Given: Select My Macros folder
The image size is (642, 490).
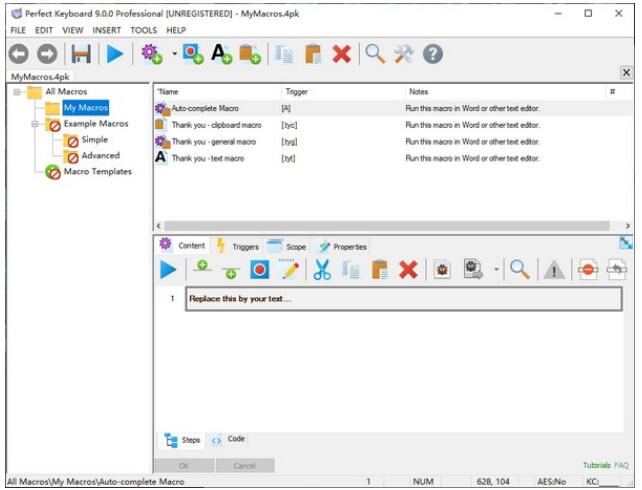Looking at the screenshot, I should tap(86, 108).
